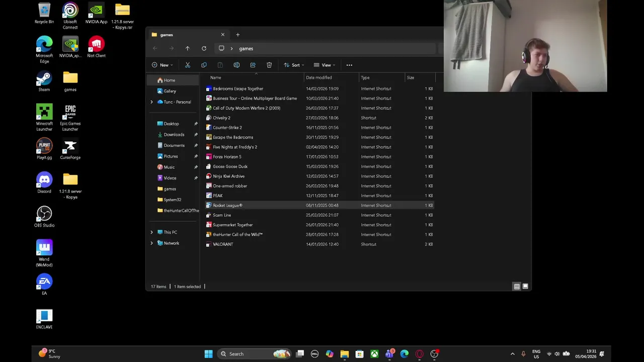Click the Rename icon in toolbar
Image resolution: width=644 pixels, height=362 pixels.
(x=236, y=65)
